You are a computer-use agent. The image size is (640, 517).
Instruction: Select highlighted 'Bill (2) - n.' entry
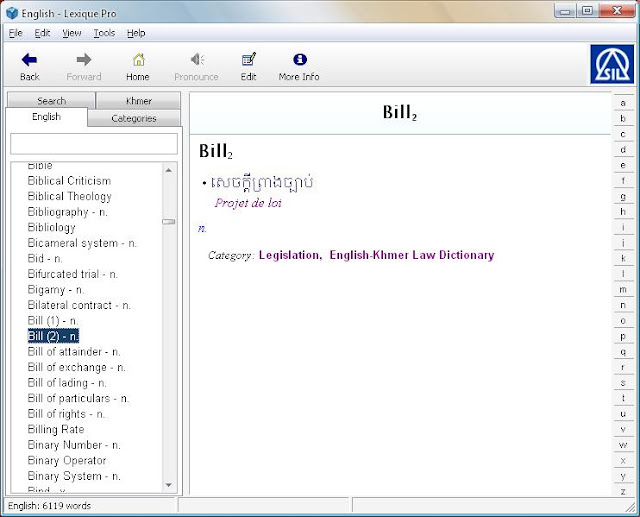coord(53,336)
